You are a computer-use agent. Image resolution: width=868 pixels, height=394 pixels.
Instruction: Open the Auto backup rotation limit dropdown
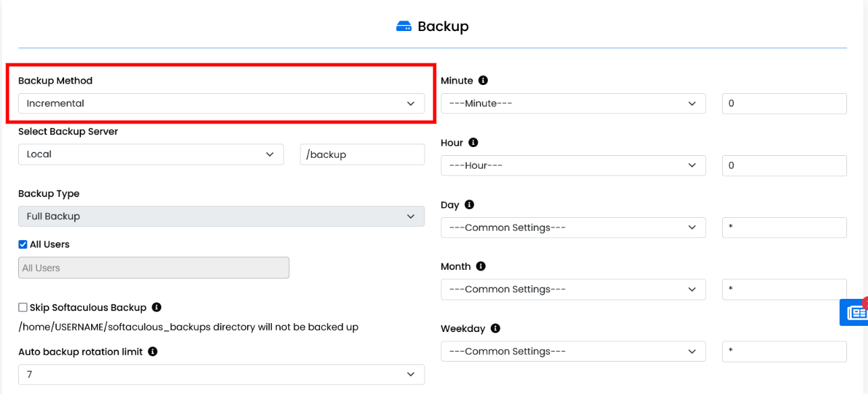point(221,374)
